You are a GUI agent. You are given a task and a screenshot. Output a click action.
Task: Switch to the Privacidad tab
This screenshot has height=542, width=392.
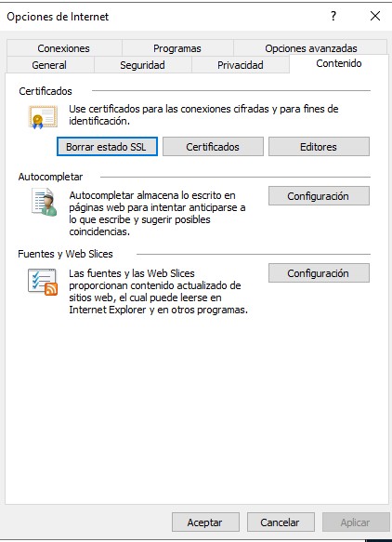click(x=241, y=65)
